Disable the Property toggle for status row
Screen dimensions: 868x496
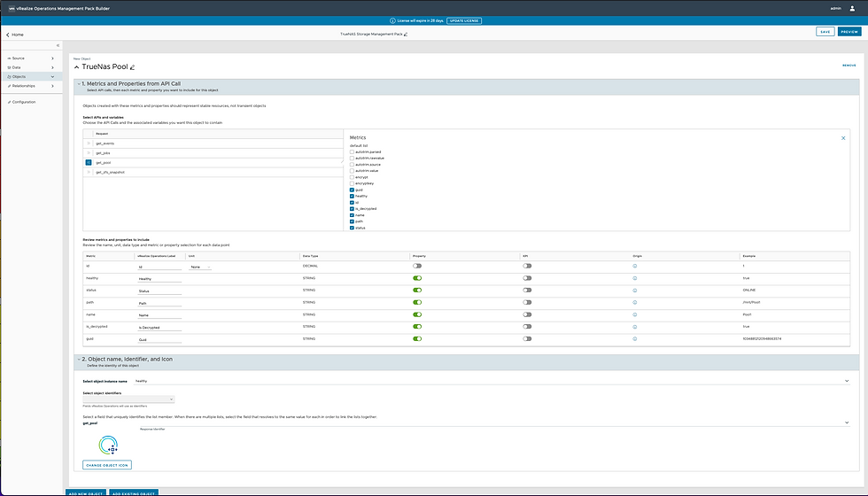click(x=417, y=291)
